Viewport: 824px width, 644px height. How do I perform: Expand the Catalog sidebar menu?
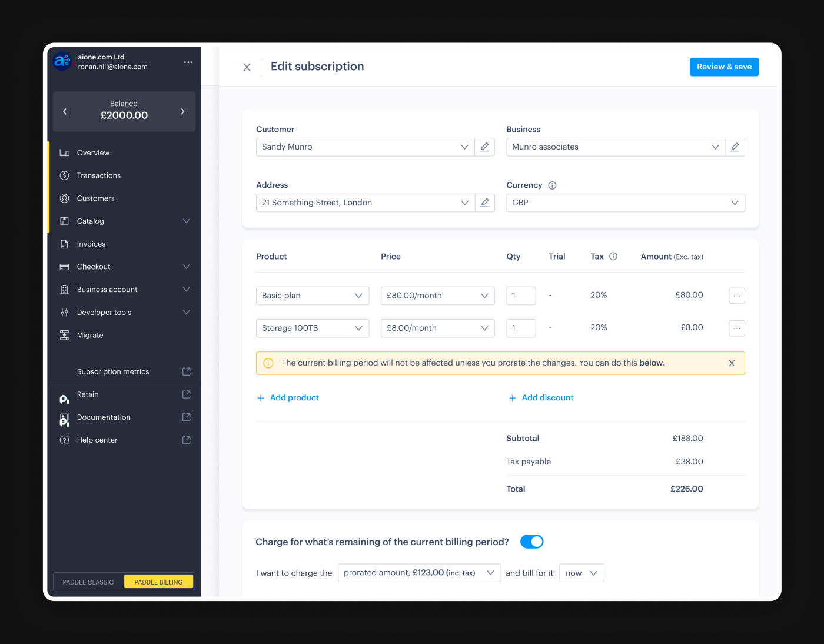coord(186,221)
